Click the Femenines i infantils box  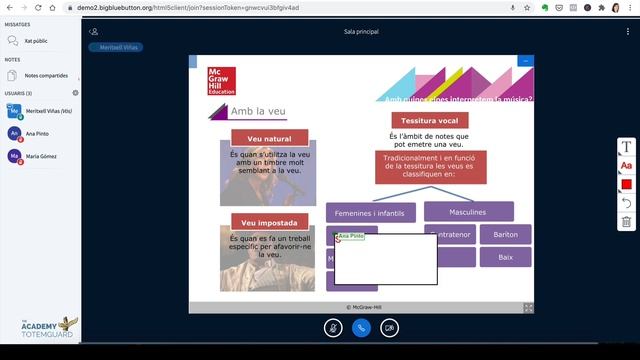point(371,213)
